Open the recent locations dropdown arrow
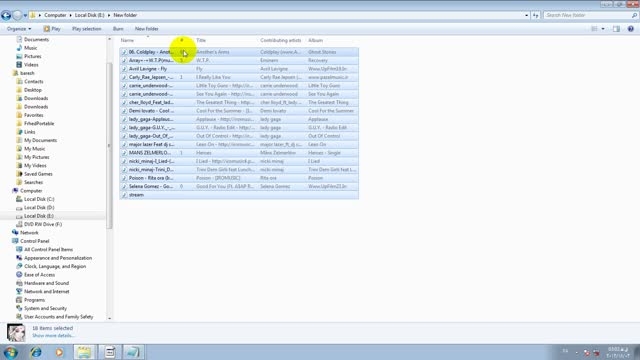 pos(25,16)
